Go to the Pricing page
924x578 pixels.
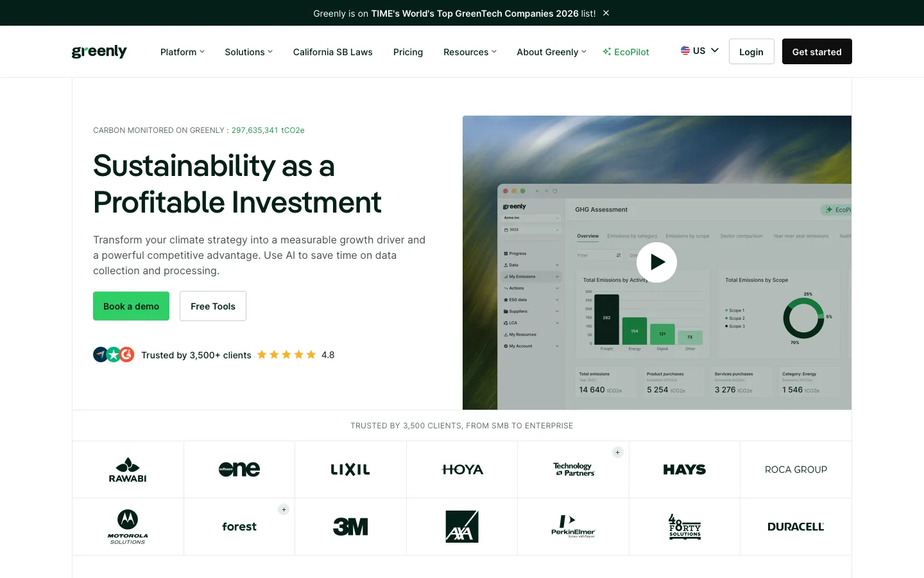pyautogui.click(x=408, y=52)
